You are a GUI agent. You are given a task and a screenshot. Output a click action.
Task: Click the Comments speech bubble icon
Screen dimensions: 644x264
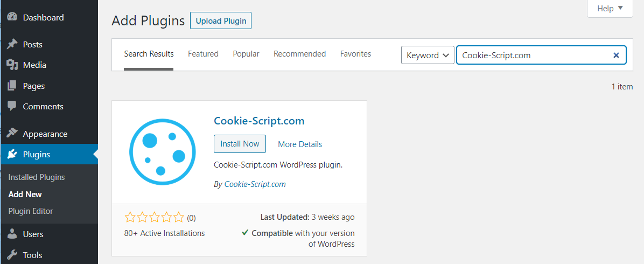(x=12, y=106)
